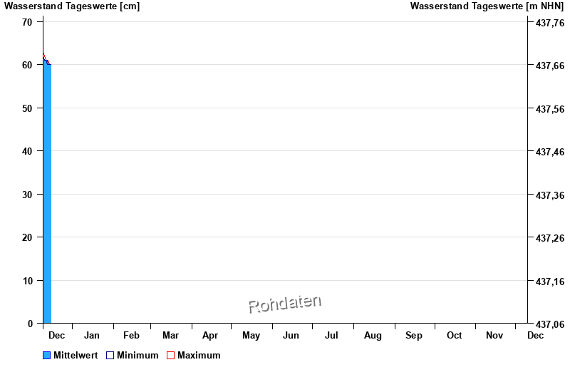Select the Minimum legend label
The height and width of the screenshot is (392, 570).
point(138,355)
